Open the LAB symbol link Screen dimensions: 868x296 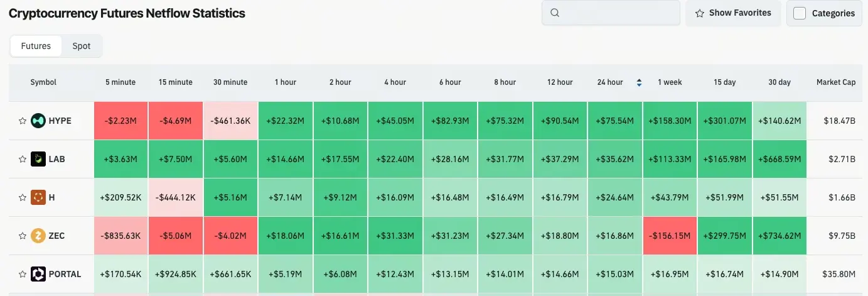point(56,159)
